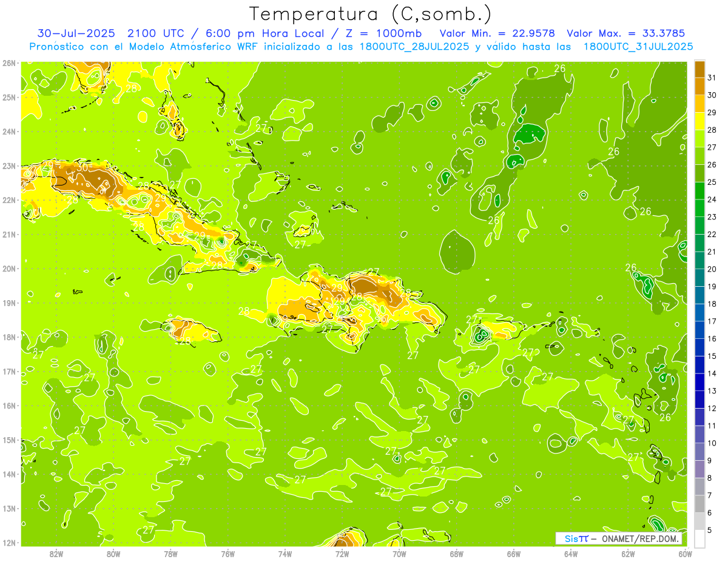Click the title 'Temperatura (C,somb.)'

click(x=371, y=14)
